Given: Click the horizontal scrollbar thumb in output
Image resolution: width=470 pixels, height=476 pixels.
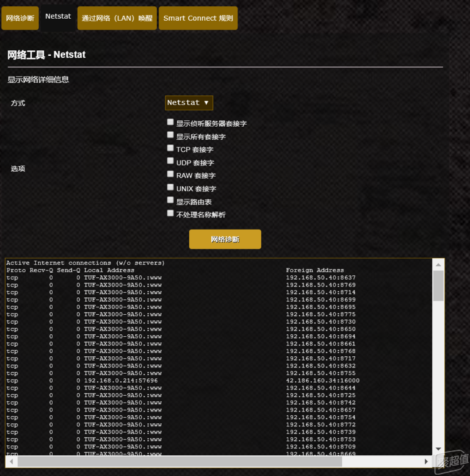Looking at the screenshot, I should click(x=180, y=462).
